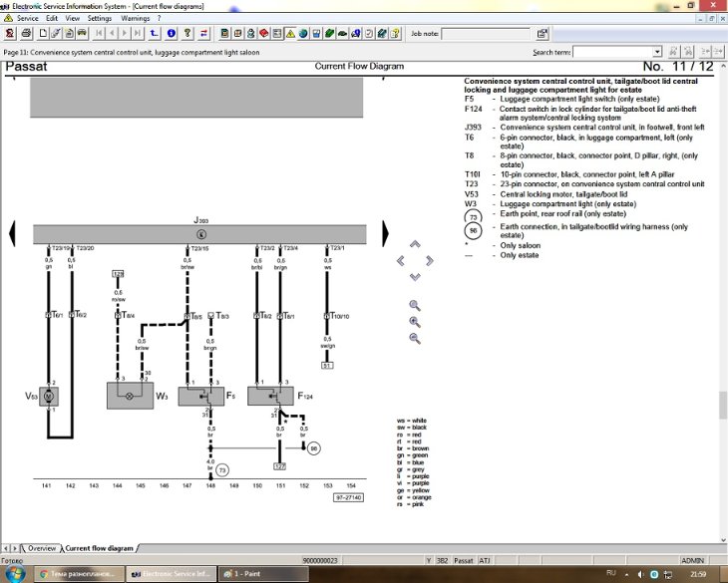Click the F124 contact switch component
Image resolution: width=728 pixels, height=583 pixels.
(270, 396)
